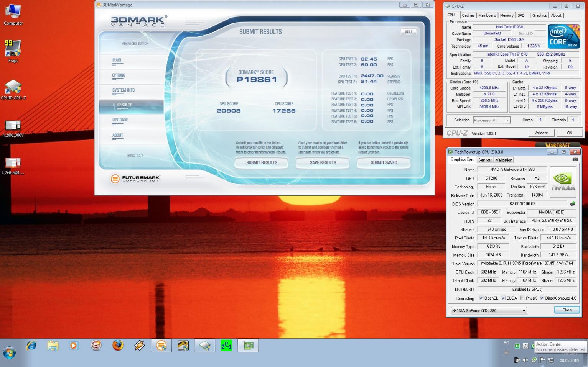Open Action Center flag tray icon
Screen dimensions: 588x367
coord(542,360)
